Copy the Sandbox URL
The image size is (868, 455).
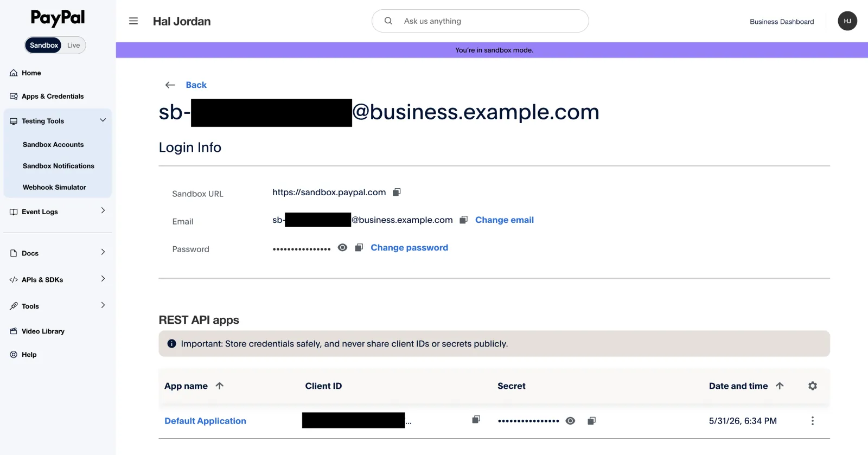tap(397, 192)
